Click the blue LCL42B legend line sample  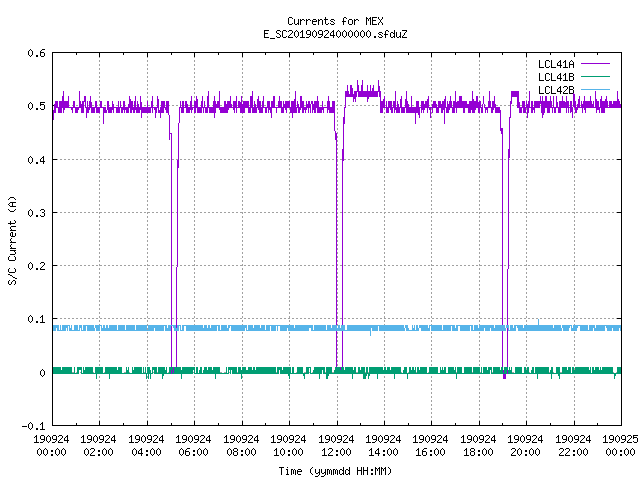(595, 89)
